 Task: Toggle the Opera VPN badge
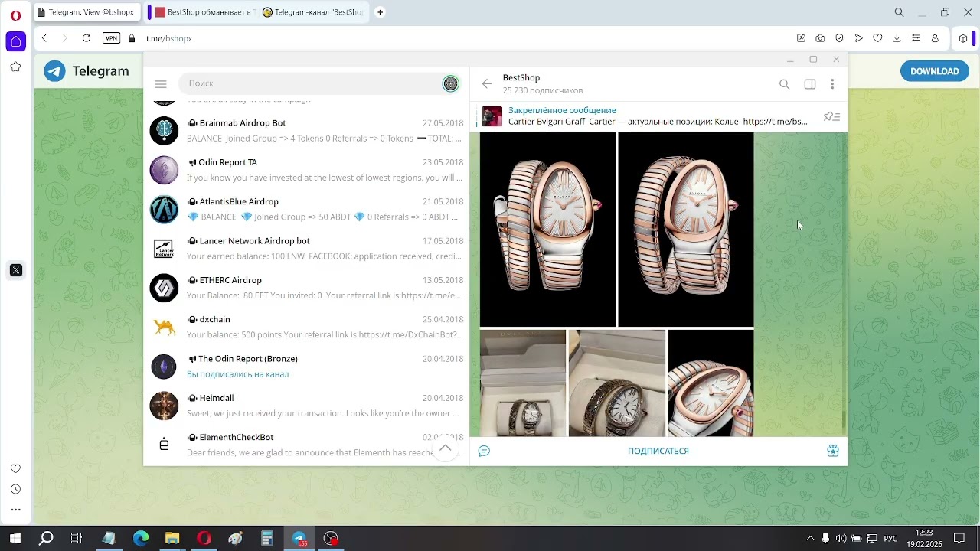coord(112,38)
